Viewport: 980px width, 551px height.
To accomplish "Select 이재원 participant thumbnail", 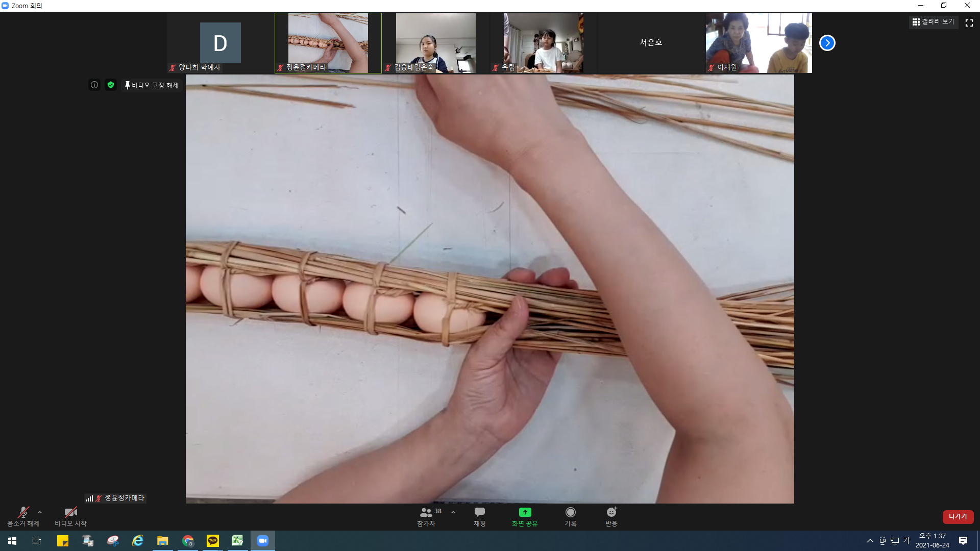I will (758, 43).
